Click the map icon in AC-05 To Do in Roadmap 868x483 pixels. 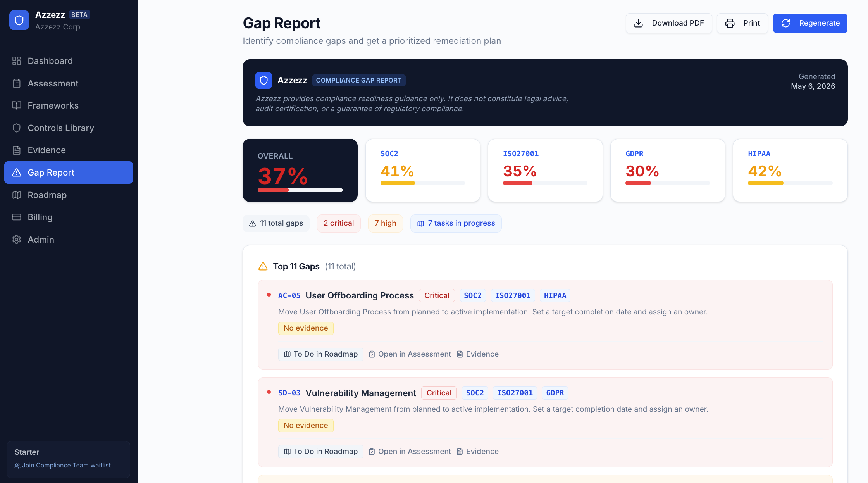pos(288,354)
